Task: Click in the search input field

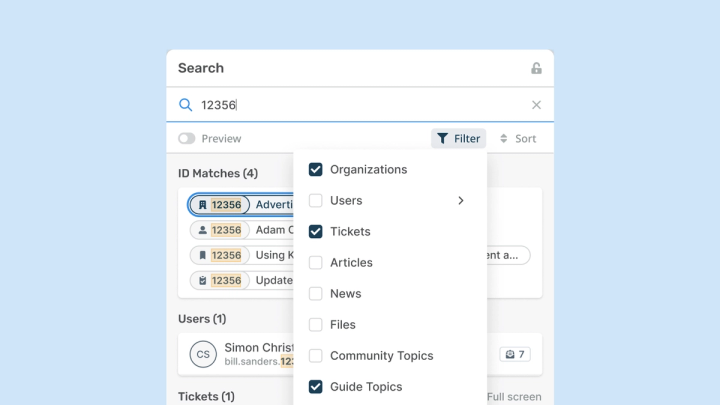Action: pyautogui.click(x=360, y=105)
